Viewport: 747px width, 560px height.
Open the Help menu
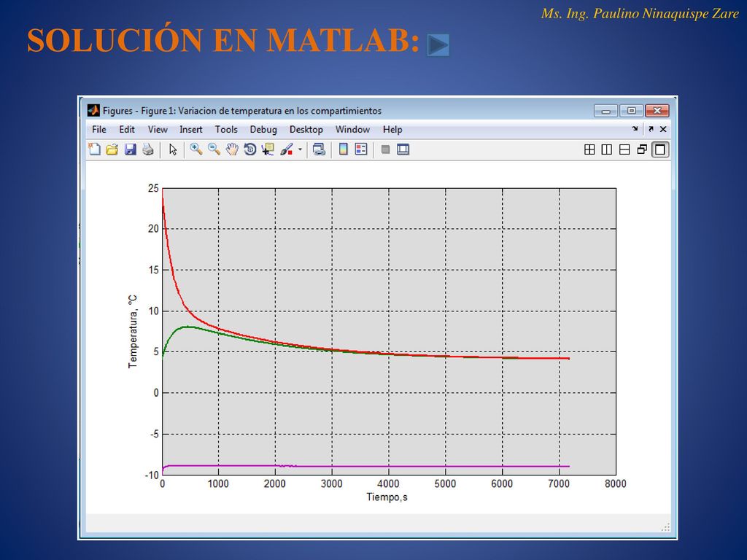[392, 130]
